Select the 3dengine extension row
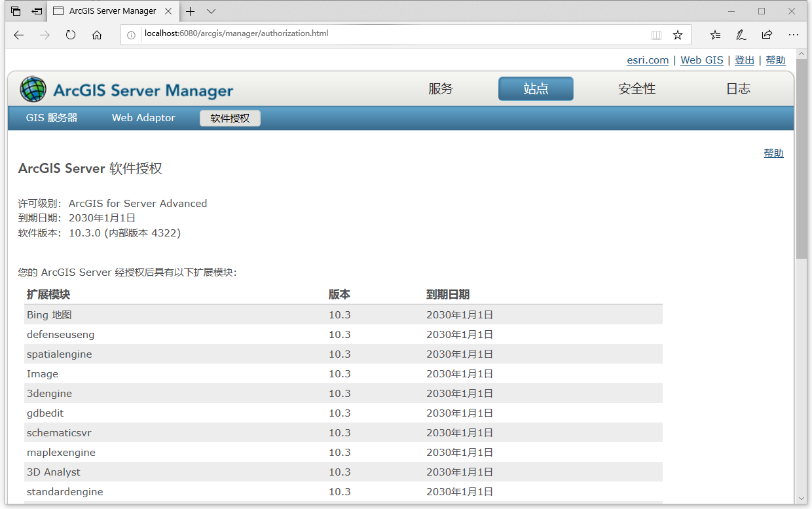The height and width of the screenshot is (509, 812). [344, 393]
